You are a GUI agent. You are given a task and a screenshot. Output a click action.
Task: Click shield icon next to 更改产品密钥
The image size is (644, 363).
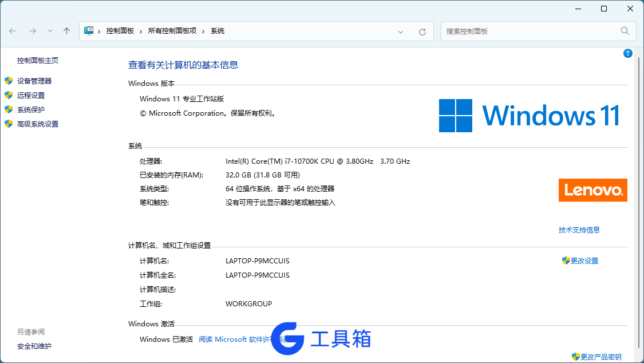pyautogui.click(x=575, y=357)
